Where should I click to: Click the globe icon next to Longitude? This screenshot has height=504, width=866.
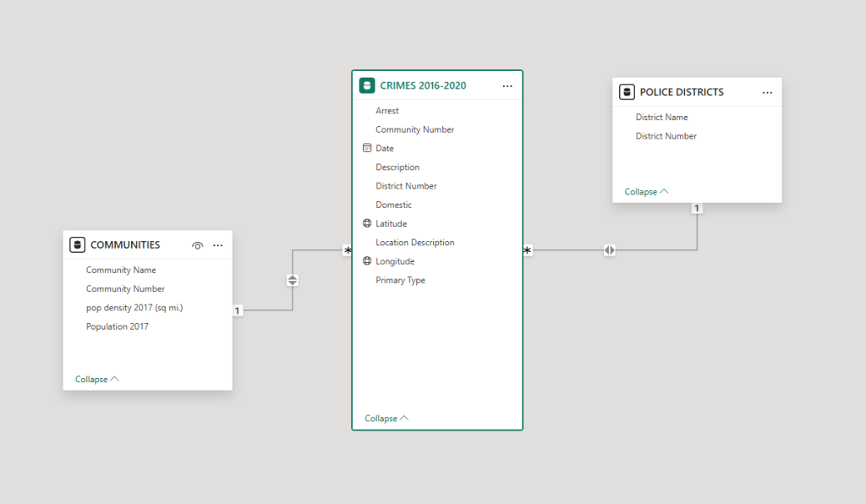(367, 261)
